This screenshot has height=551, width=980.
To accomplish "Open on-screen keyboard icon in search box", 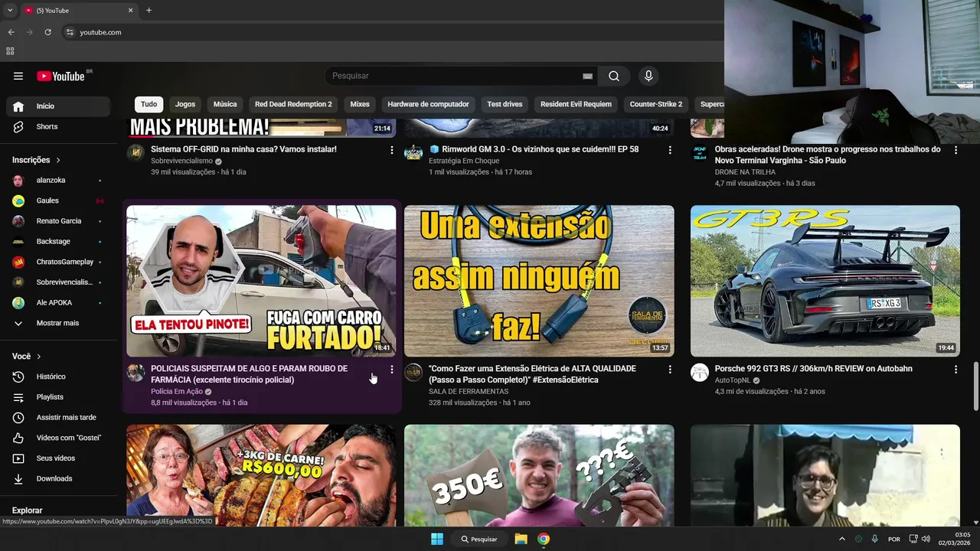I will coord(587,76).
